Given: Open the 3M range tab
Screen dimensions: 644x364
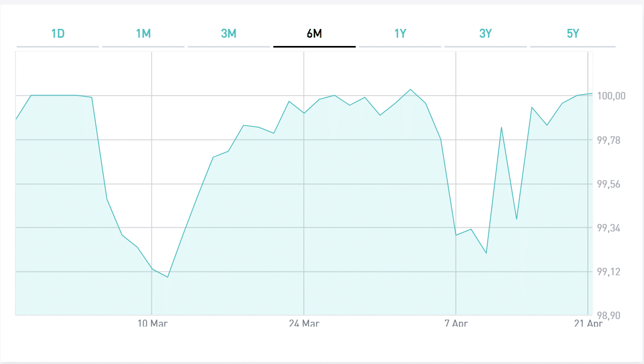Looking at the screenshot, I should click(x=228, y=34).
